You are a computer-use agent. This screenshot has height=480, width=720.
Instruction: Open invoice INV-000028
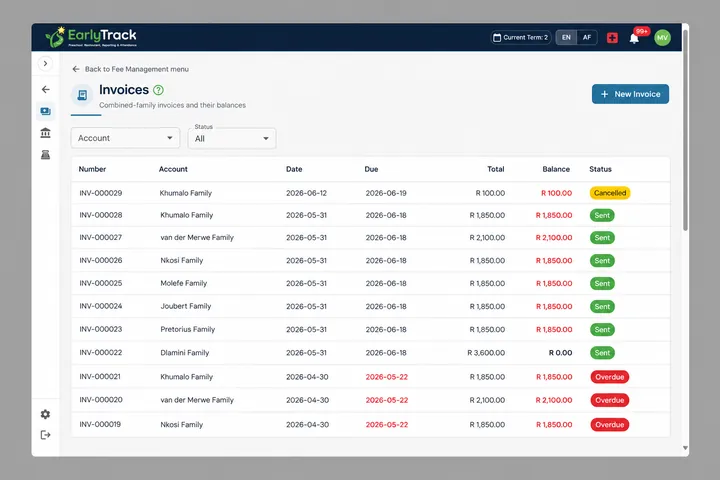(370, 215)
